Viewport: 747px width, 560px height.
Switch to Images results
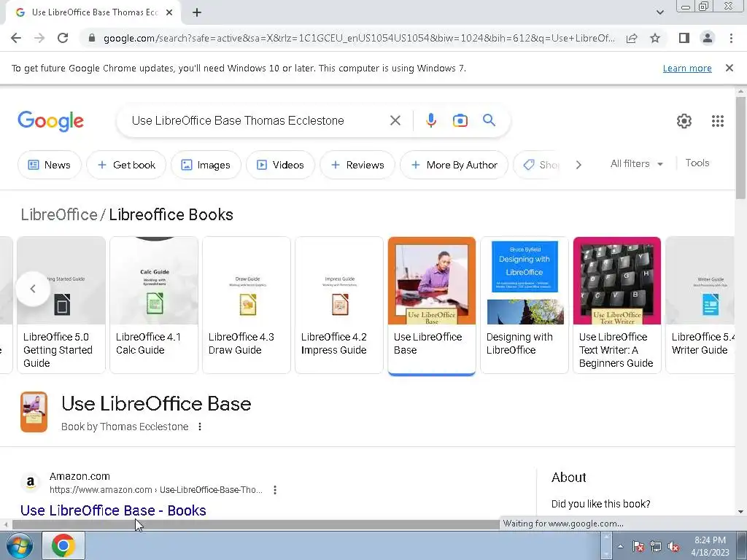206,165
